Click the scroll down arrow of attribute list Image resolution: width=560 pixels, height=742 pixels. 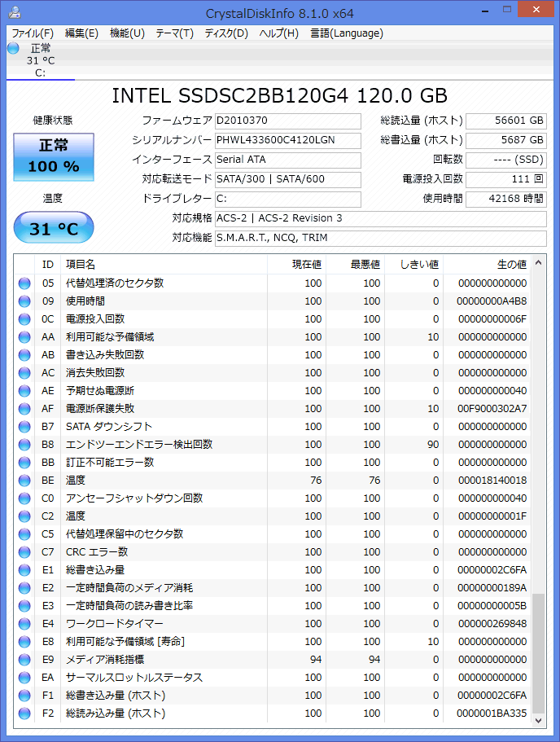pos(538,720)
